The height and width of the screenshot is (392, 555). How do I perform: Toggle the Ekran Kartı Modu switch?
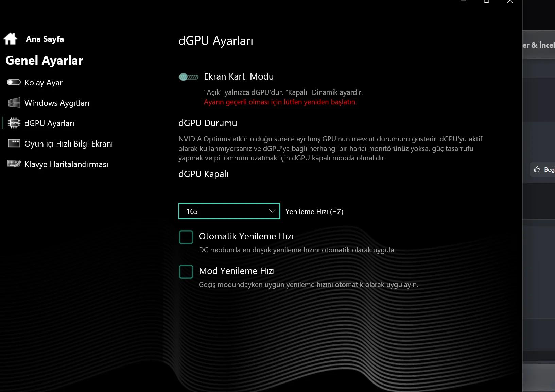(x=189, y=77)
